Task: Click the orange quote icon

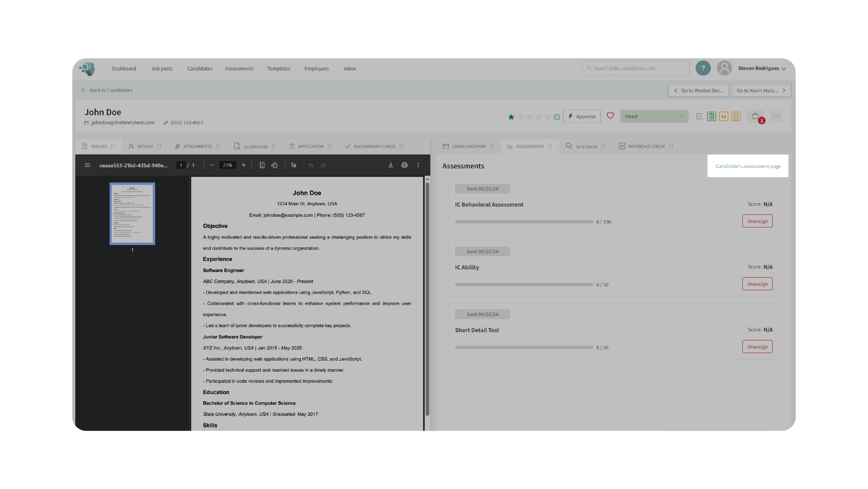Action: click(723, 116)
